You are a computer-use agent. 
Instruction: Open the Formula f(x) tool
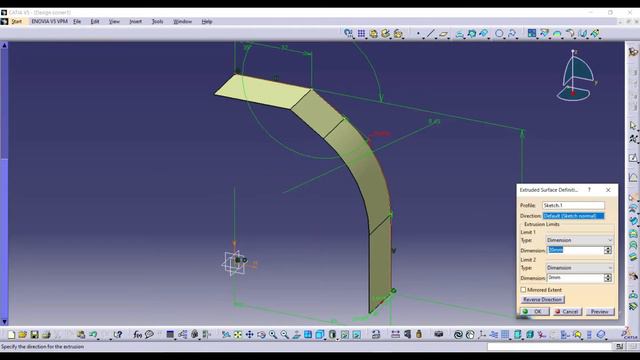coord(138,335)
